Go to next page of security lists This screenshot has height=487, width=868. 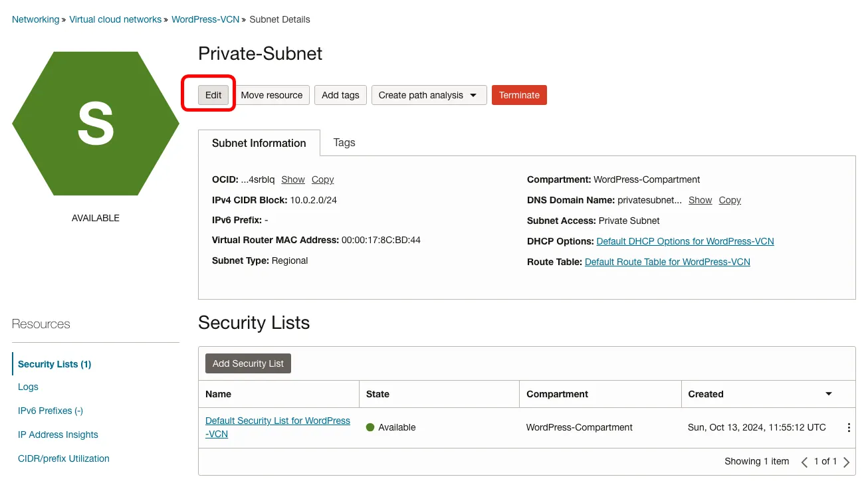[846, 462]
